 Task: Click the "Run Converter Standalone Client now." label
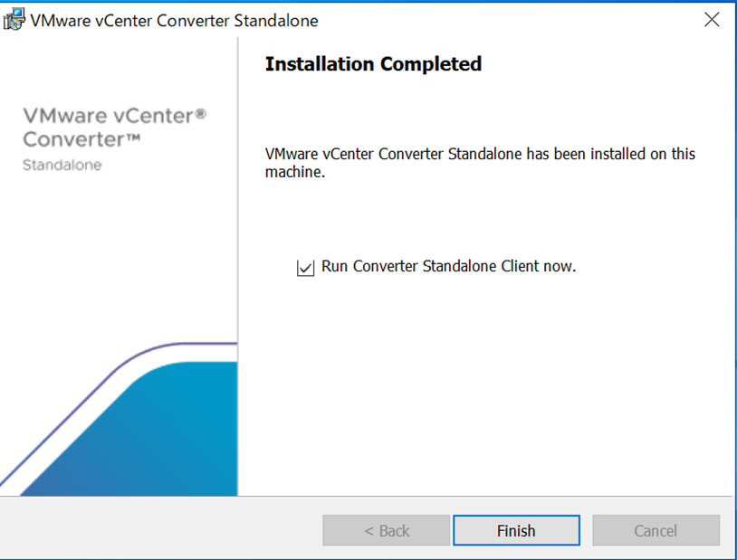tap(448, 267)
